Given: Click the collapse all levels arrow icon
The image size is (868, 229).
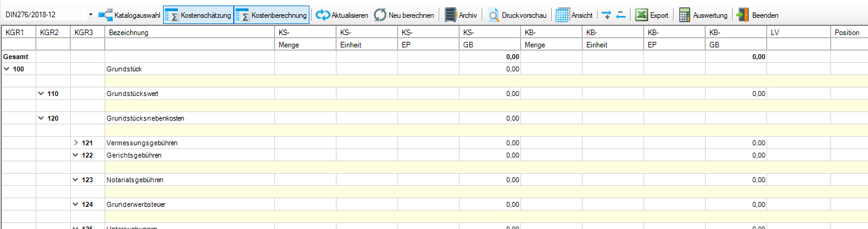Looking at the screenshot, I should click(x=621, y=15).
